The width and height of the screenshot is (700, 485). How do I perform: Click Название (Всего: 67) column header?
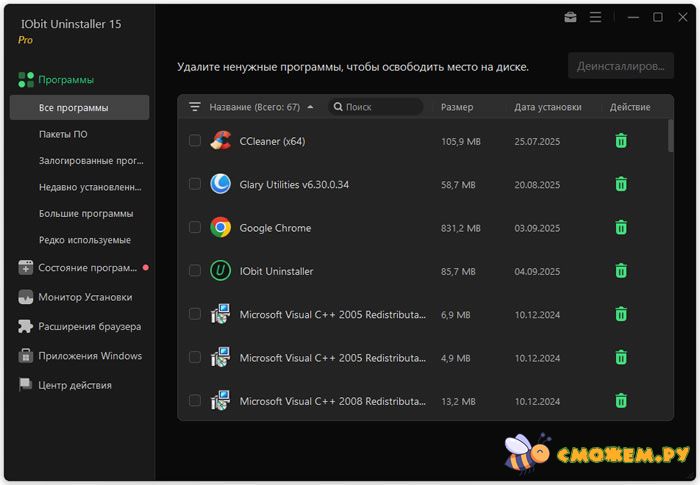point(254,107)
